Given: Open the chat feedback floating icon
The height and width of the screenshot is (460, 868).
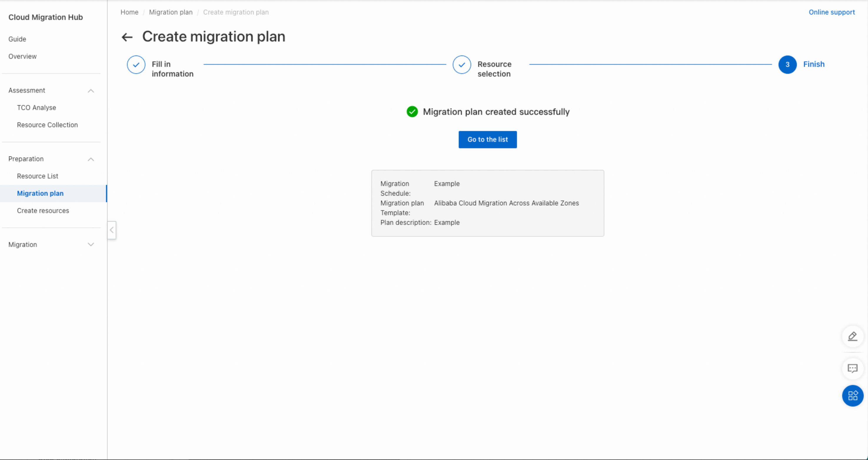Looking at the screenshot, I should (852, 369).
